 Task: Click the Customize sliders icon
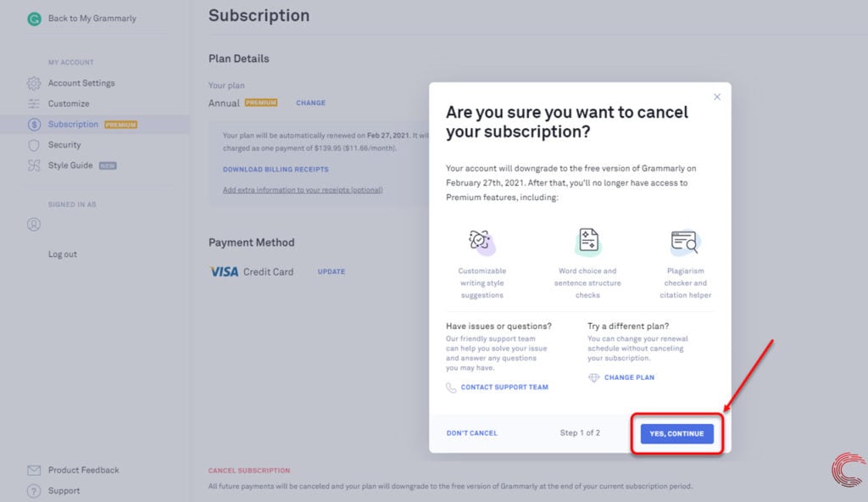[x=34, y=103]
